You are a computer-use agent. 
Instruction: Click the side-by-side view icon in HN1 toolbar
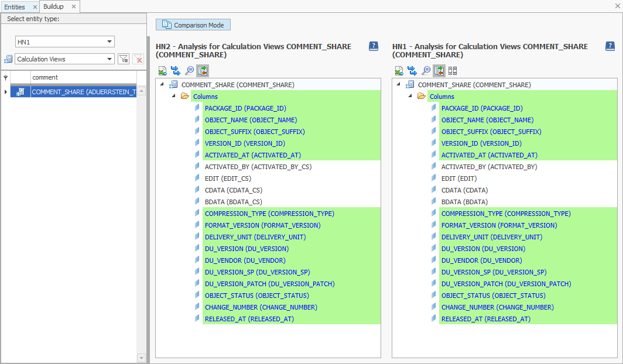[x=452, y=70]
